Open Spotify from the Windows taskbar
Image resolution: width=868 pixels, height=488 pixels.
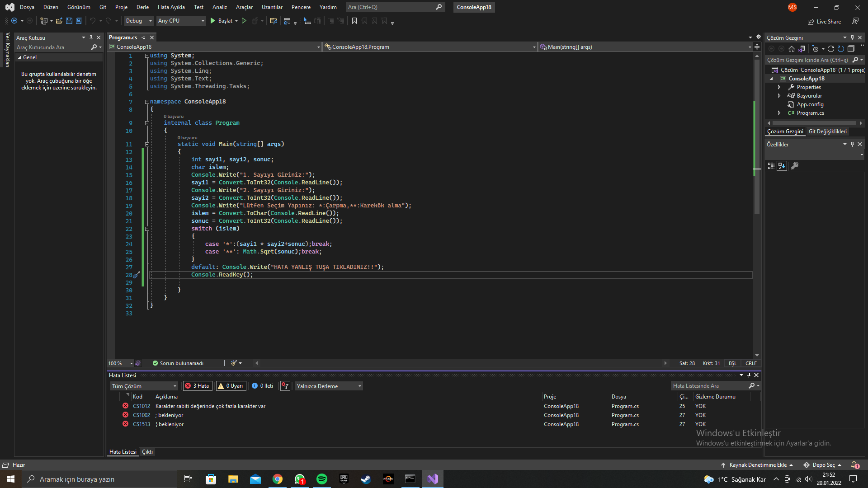click(x=322, y=479)
